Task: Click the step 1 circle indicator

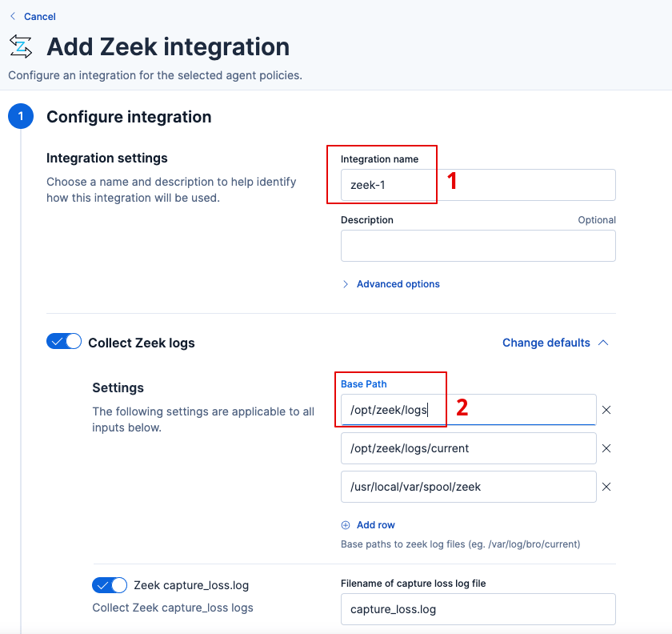Action: 20,115
